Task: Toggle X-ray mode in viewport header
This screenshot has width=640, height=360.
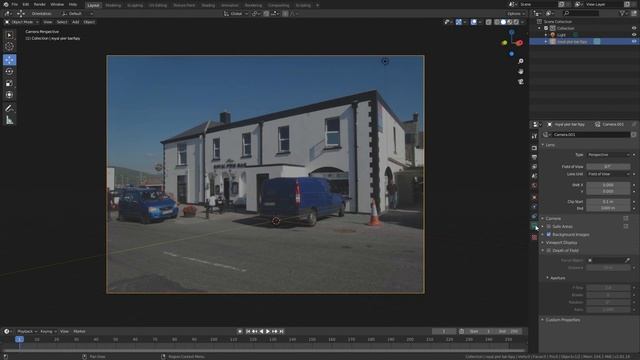Action: [489, 22]
